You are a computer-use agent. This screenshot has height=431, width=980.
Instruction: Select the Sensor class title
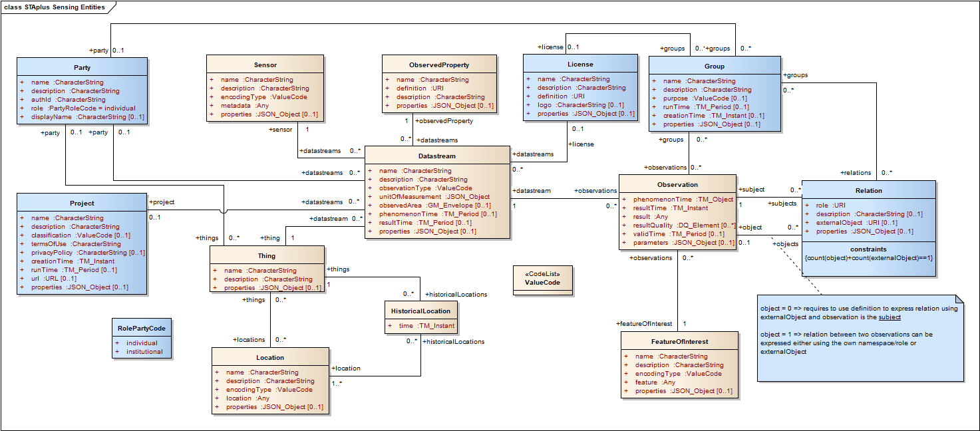(265, 65)
